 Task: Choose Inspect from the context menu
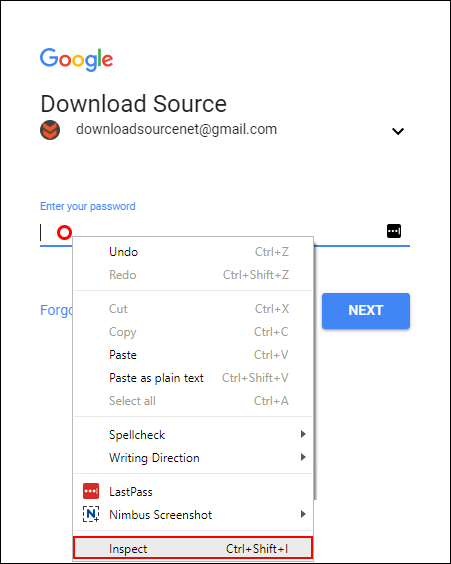193,548
